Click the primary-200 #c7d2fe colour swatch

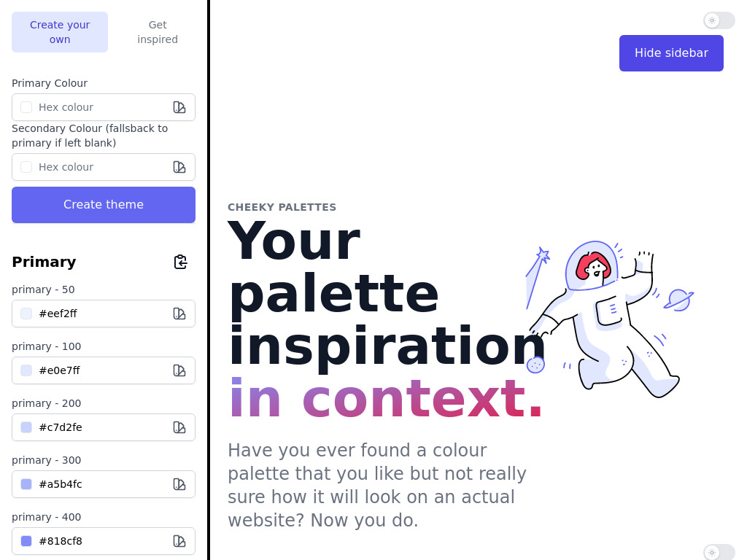[26, 427]
